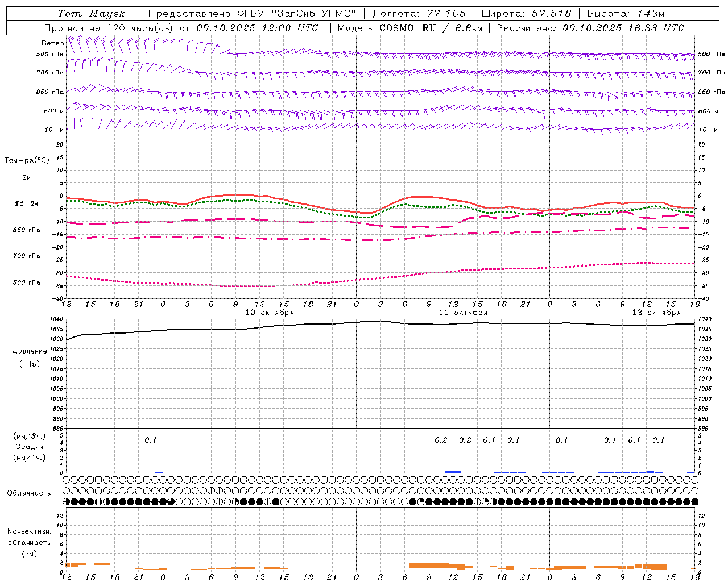
Task: Click the 700 гПа temperature legend entry
Action: pos(26,256)
